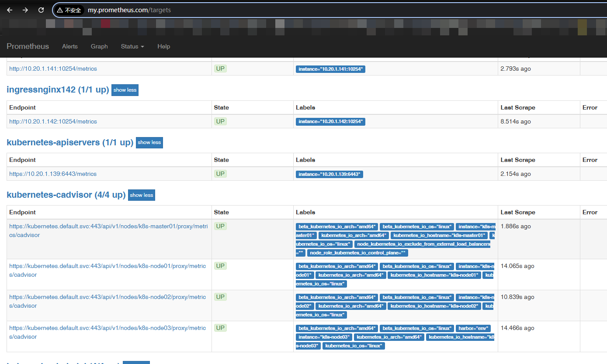Screen dimensions: 607x364
Task: Open the k8s-node03 cadvisor endpoint link
Action: (x=108, y=332)
